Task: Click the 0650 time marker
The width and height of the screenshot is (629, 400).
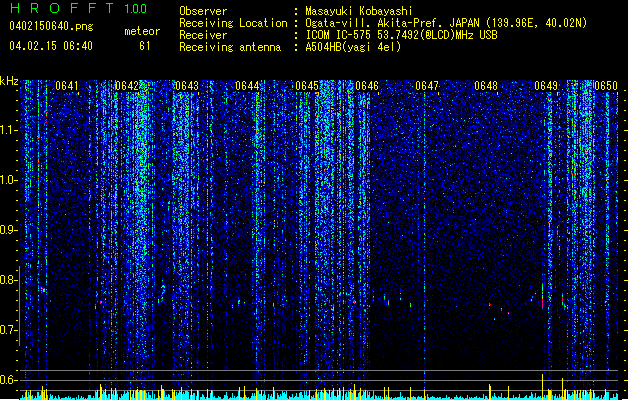Action: coord(606,86)
